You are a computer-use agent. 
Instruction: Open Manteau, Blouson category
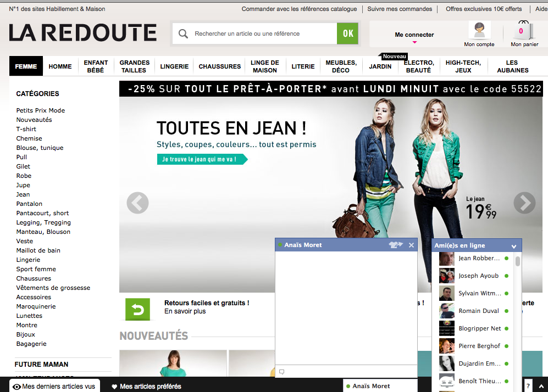43,232
